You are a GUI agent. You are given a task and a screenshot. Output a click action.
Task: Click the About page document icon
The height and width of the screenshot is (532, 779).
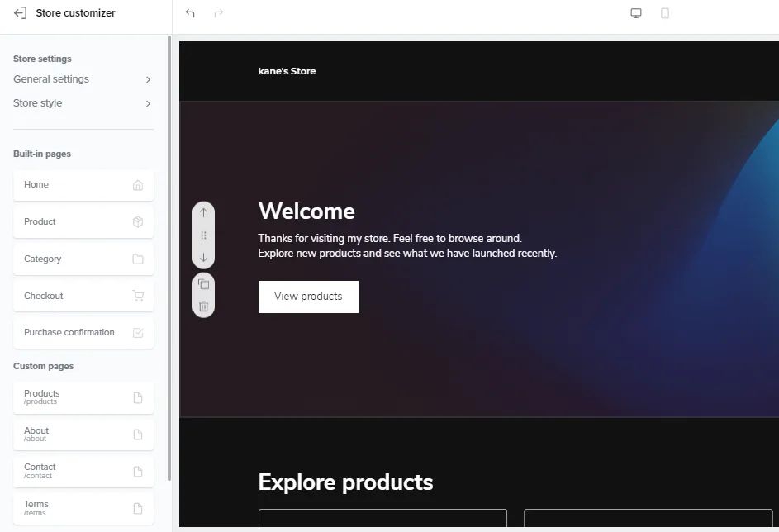point(138,435)
